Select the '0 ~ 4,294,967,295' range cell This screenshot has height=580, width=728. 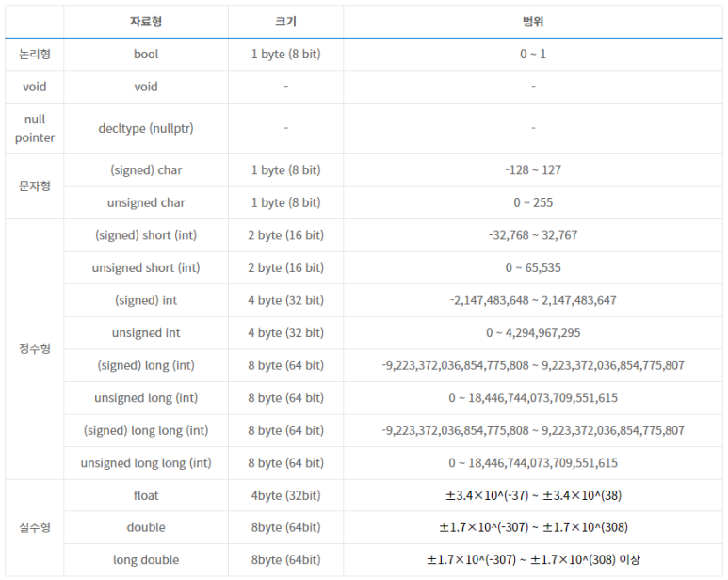click(533, 332)
